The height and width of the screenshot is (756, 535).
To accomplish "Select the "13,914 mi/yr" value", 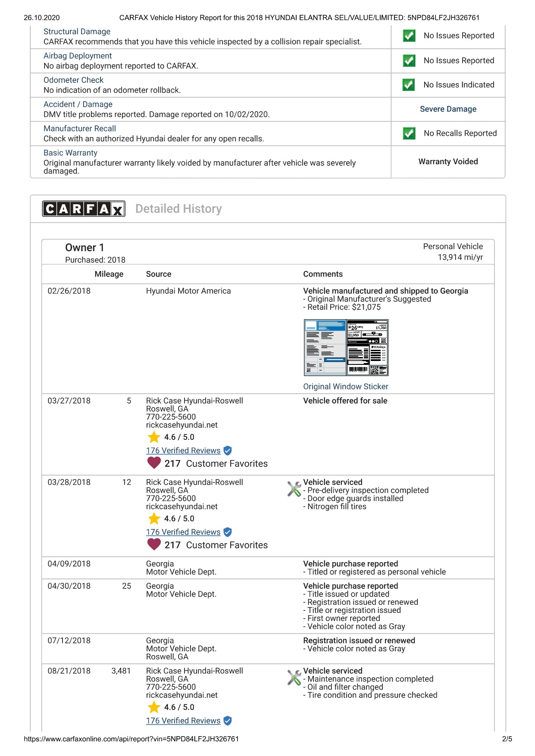I will coord(460,258).
